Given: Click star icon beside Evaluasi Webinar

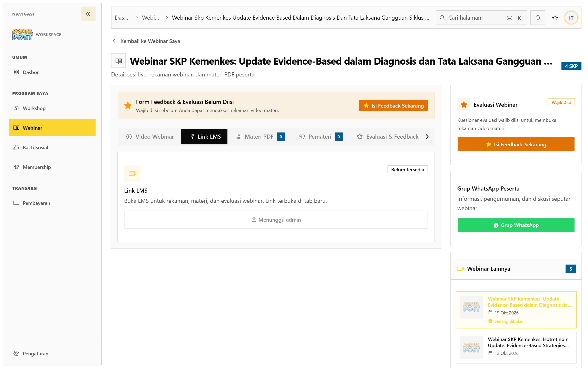Looking at the screenshot, I should (464, 105).
